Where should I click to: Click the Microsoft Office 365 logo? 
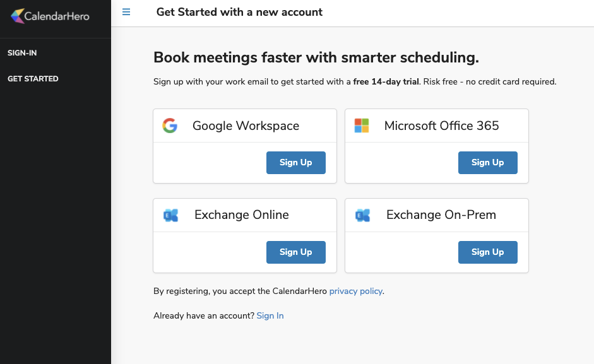click(x=362, y=126)
